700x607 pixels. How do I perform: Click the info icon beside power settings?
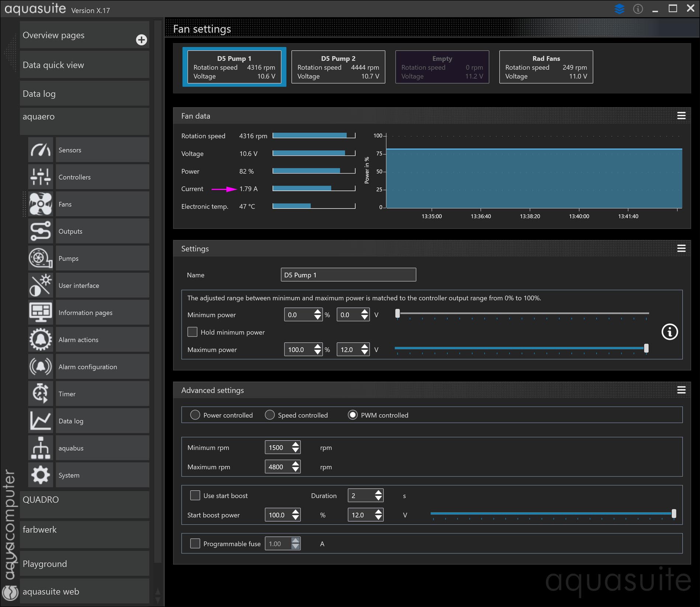pyautogui.click(x=669, y=332)
